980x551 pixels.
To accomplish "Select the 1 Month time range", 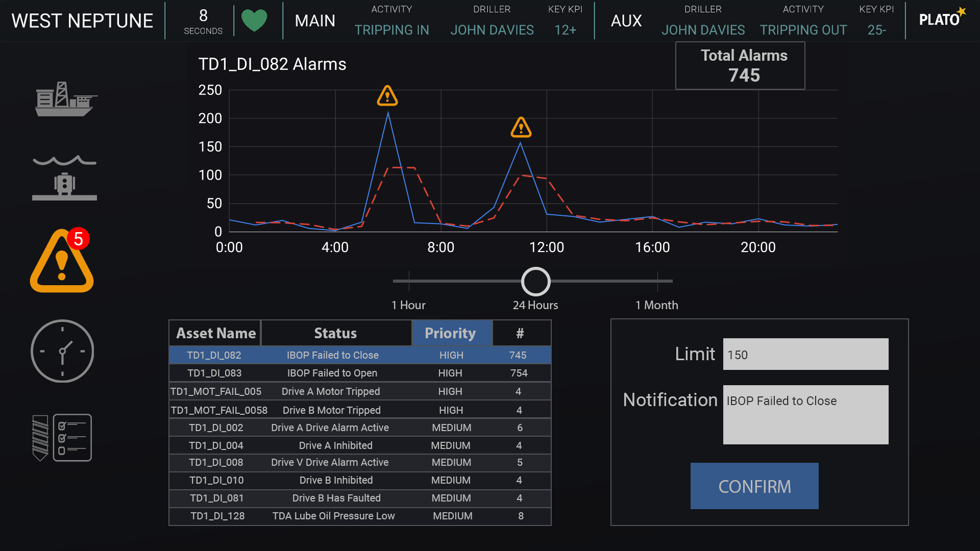I will 657,305.
